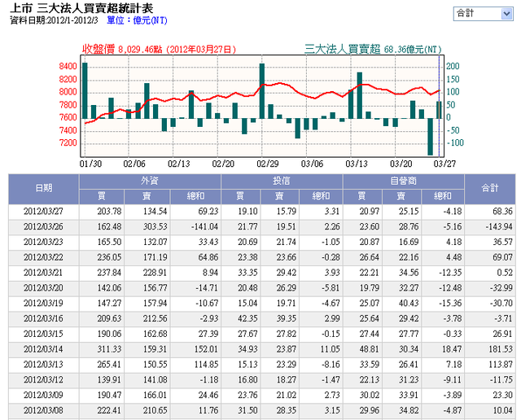Select date cell 2012/03/12
The width and height of the screenshot is (521, 420).
[43, 380]
